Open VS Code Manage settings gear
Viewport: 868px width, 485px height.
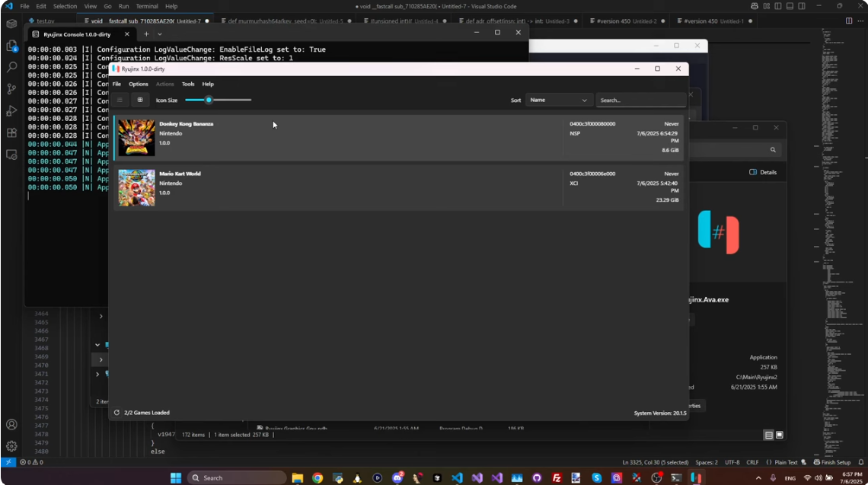[x=11, y=446]
